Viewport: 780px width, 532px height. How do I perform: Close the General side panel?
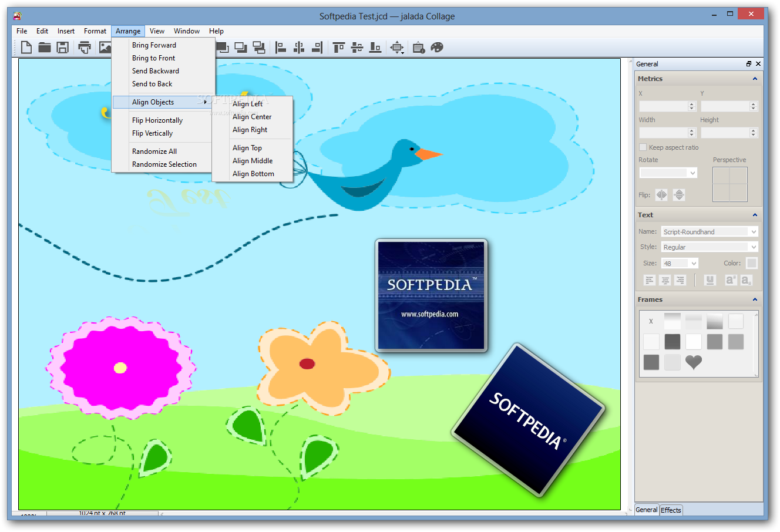pos(758,64)
